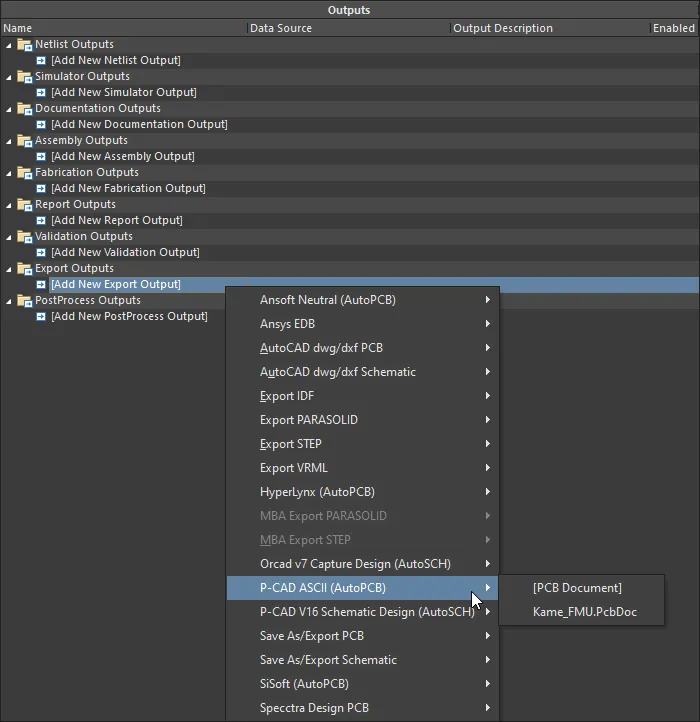Click the Data Source column header
Viewport: 700px width, 722px height.
tap(348, 28)
